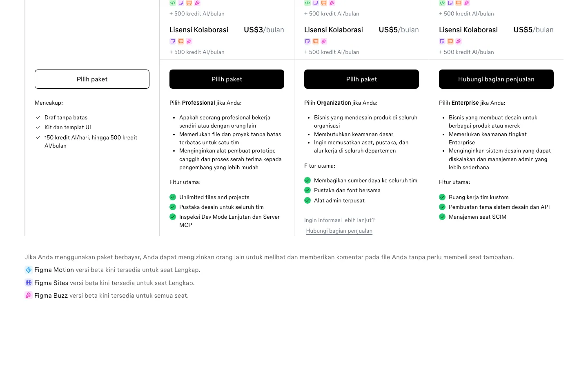Click Slides icon under US$3 Lisensi Kolaborasi
Image resolution: width=588 pixels, height=368 pixels.
coord(181,41)
